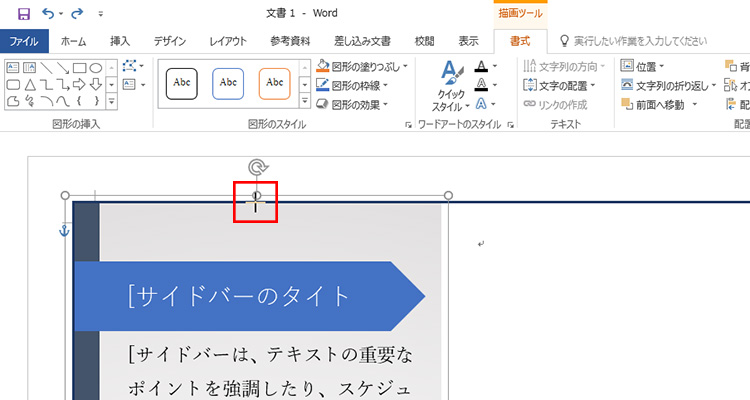
Task: Click the サイドバーのタイトル placeholder text
Action: point(240,295)
